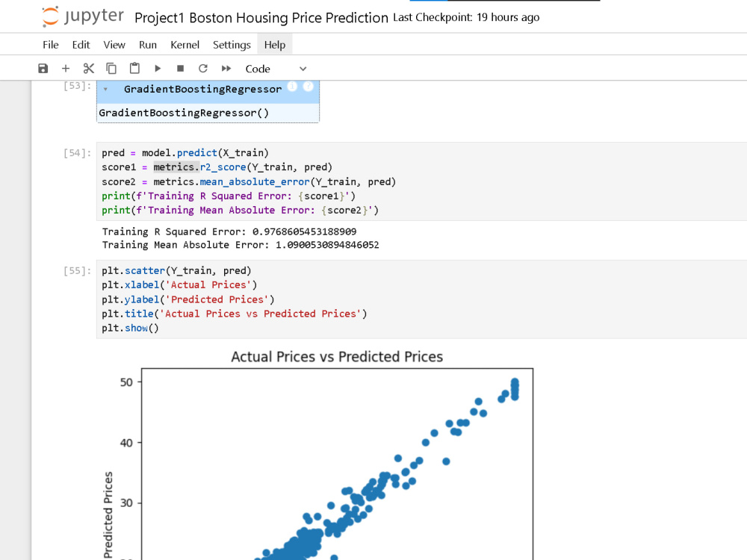
Task: Open the File menu
Action: [51, 45]
